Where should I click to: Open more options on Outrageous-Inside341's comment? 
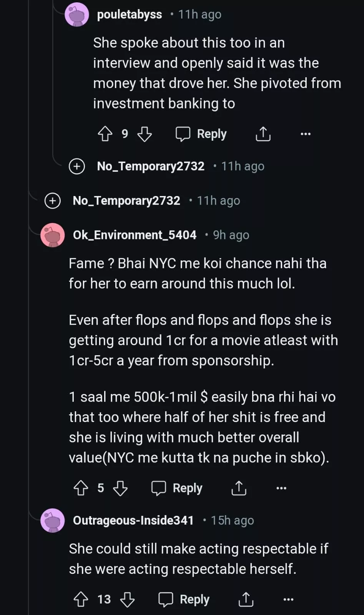(288, 599)
